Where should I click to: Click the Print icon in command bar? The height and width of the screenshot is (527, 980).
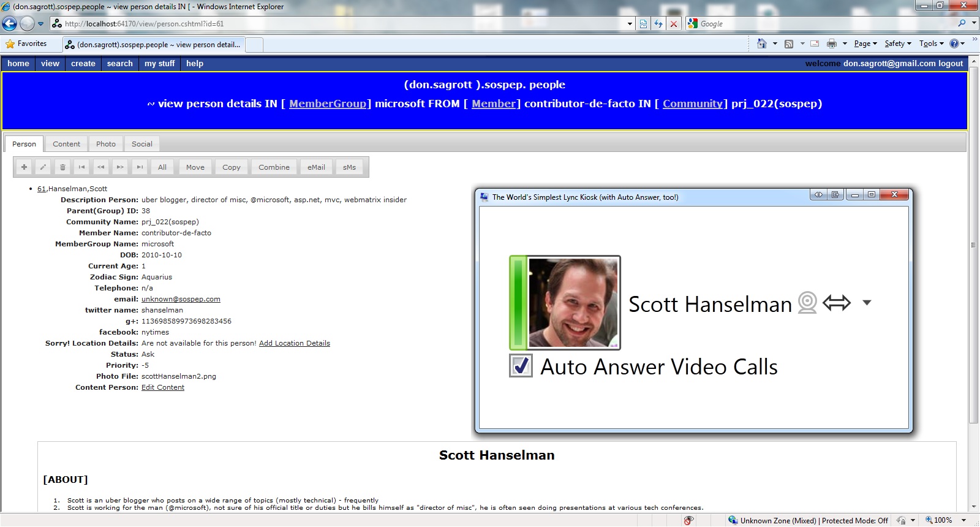(832, 44)
